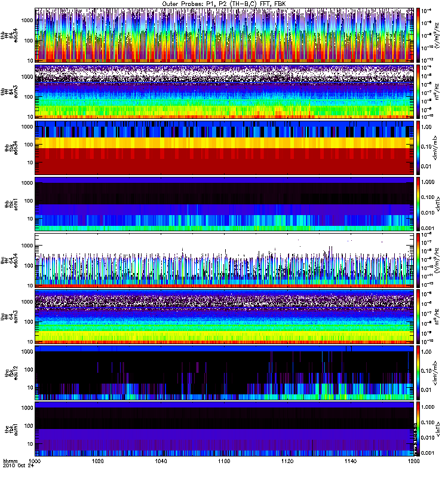Click the 1000 frequency tick of the thb fff edc34 panel
This screenshot has width=448, height=478.
pyautogui.click(x=27, y=20)
